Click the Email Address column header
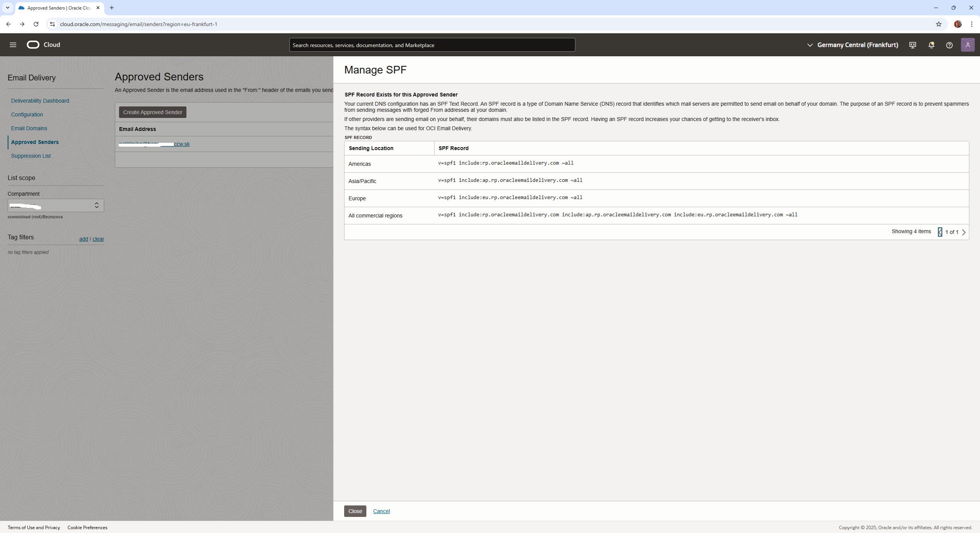Screen dimensions: 980x533 137,129
